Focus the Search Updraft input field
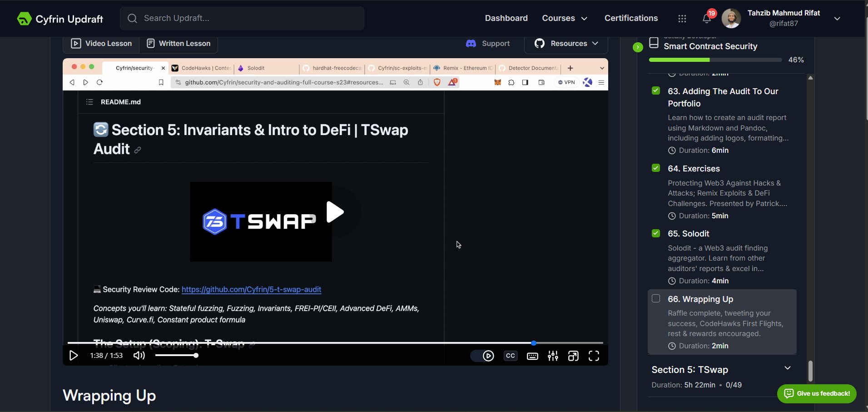 (x=242, y=18)
